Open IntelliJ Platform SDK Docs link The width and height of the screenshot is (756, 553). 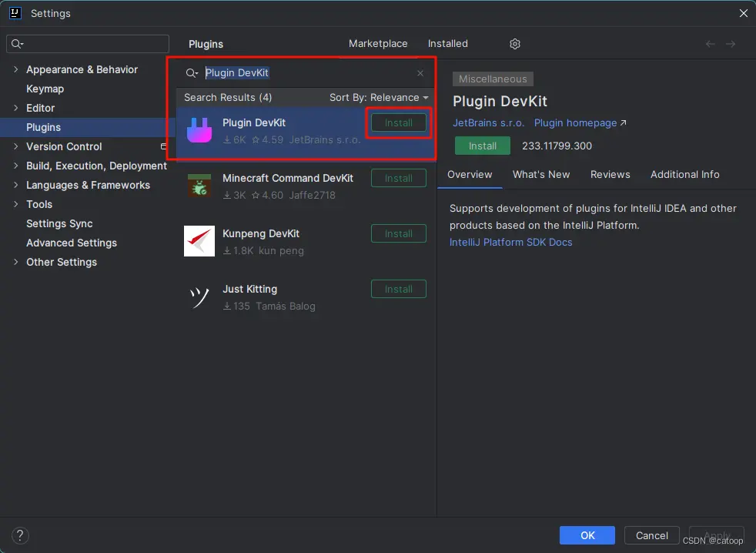510,243
